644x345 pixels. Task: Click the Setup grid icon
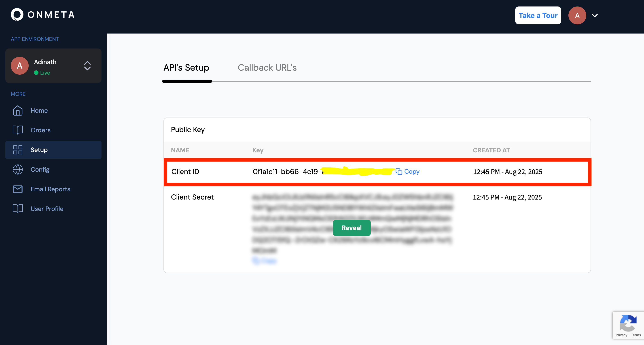click(x=17, y=150)
